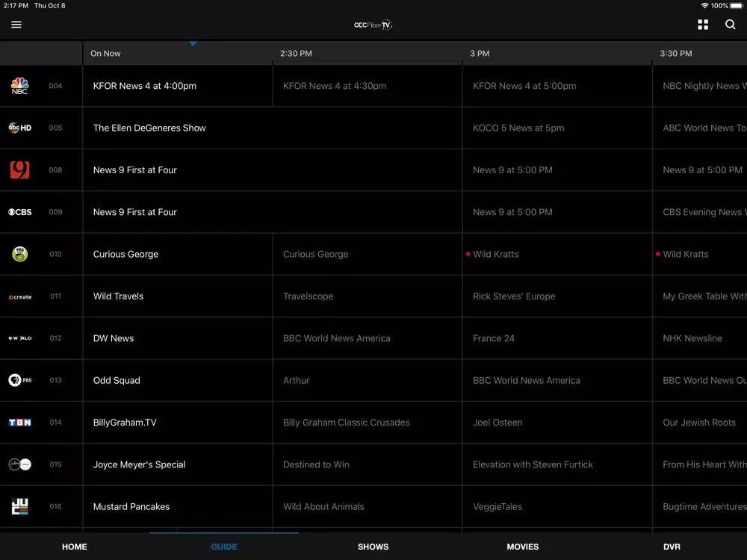Select Our Jewish Roots program
Viewport: 747px width, 560px height.
click(700, 423)
